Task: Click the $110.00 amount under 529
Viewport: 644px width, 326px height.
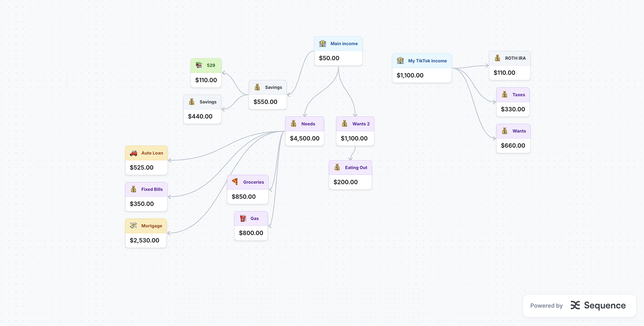Action: point(206,80)
